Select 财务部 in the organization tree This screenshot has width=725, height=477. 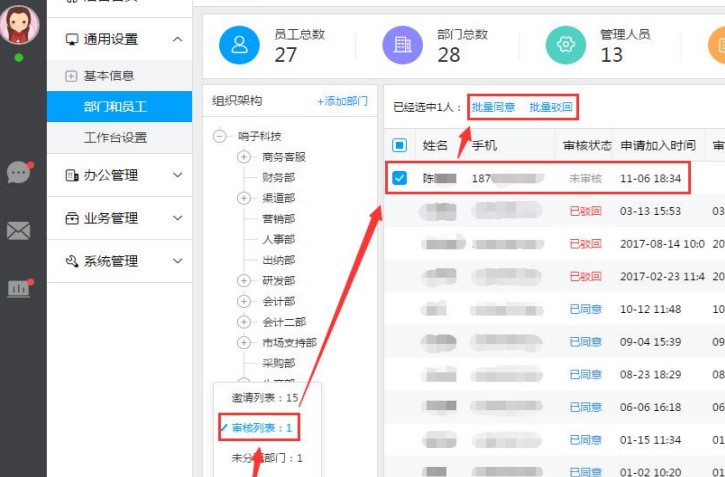pyautogui.click(x=279, y=177)
